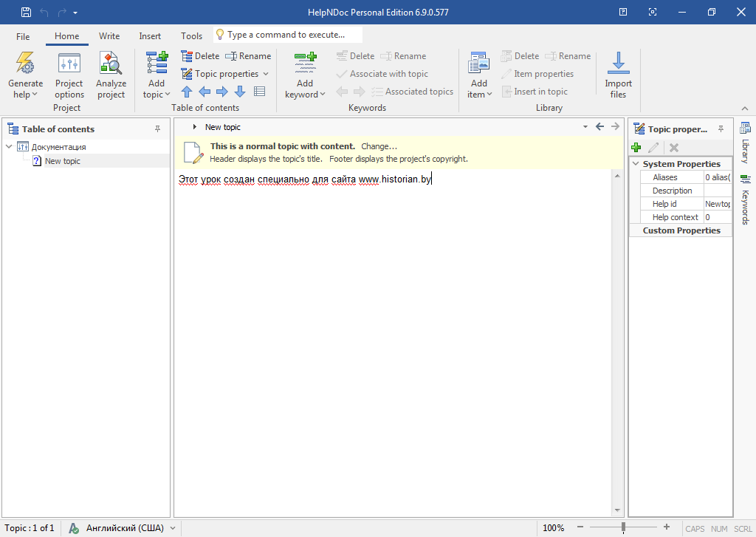756x537 pixels.
Task: Select New topic in the tree
Action: tap(62, 161)
